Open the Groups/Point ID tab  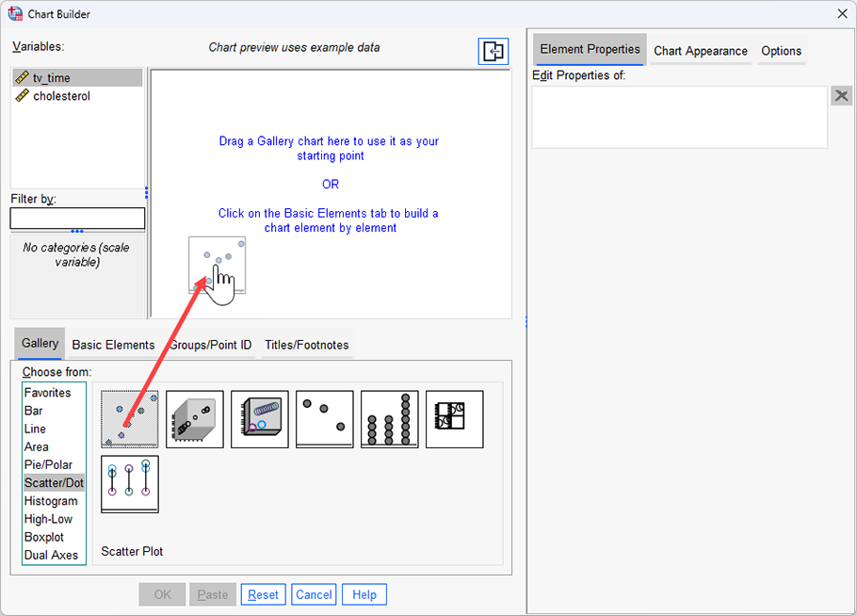pyautogui.click(x=211, y=345)
